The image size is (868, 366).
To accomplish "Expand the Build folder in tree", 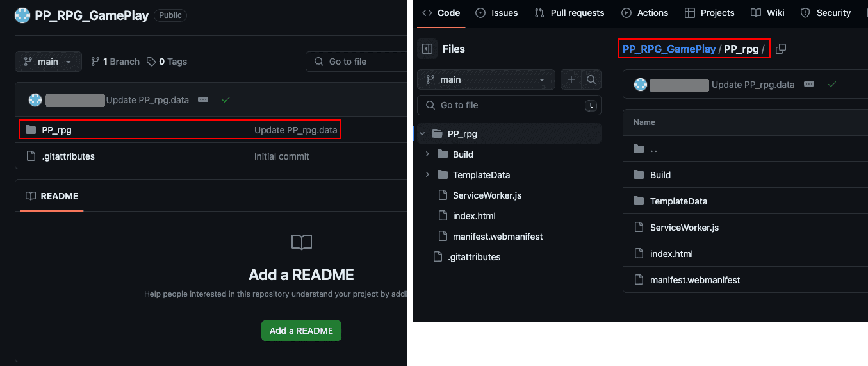I will click(x=427, y=154).
